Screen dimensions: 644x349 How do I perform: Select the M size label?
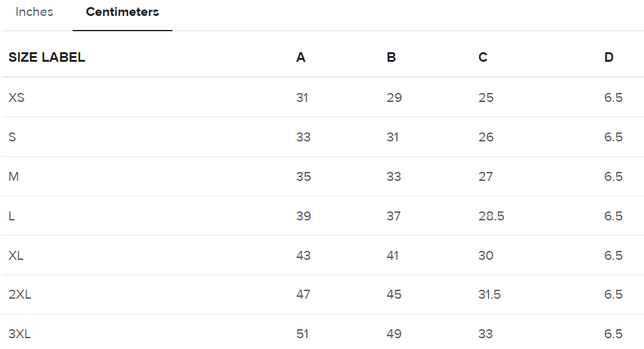[13, 176]
